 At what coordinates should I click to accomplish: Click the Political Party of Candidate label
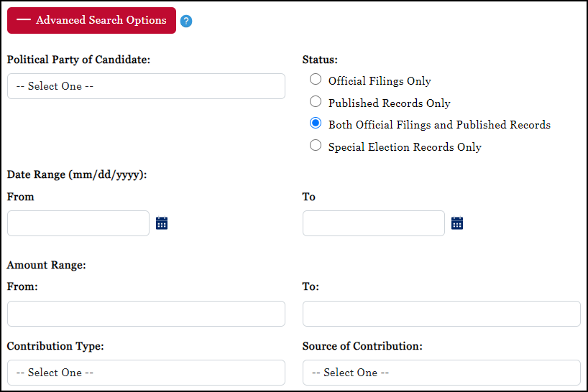click(x=78, y=60)
